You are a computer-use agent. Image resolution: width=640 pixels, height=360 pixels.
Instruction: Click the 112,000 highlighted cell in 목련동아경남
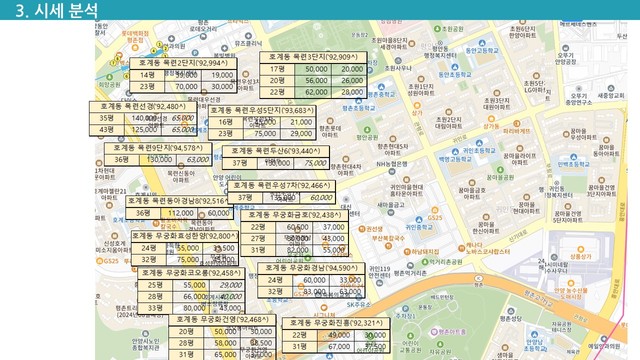tap(179, 213)
